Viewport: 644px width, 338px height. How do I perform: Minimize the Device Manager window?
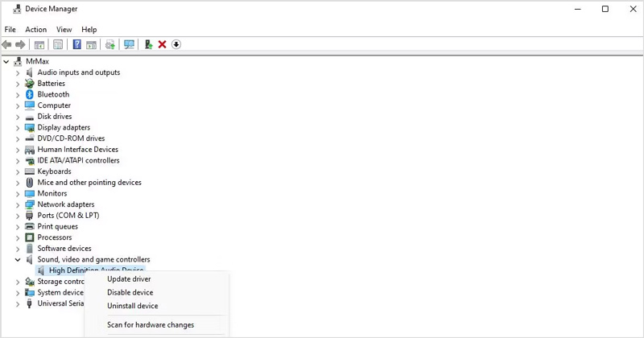tap(577, 9)
